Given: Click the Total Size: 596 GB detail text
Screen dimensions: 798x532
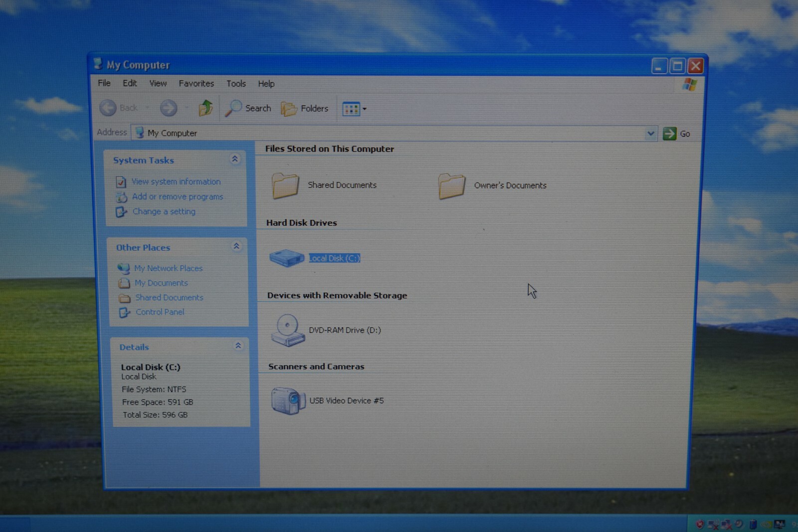Looking at the screenshot, I should point(155,415).
